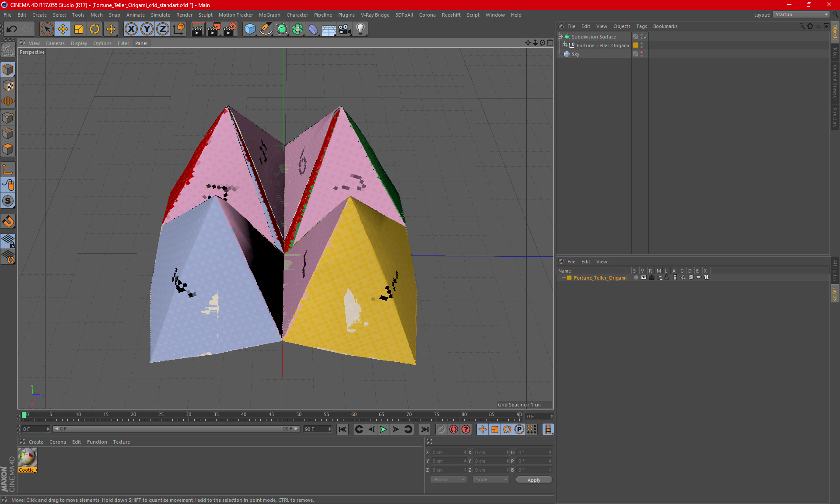This screenshot has height=504, width=840.
Task: Select the Live Selection tool
Action: (x=47, y=29)
